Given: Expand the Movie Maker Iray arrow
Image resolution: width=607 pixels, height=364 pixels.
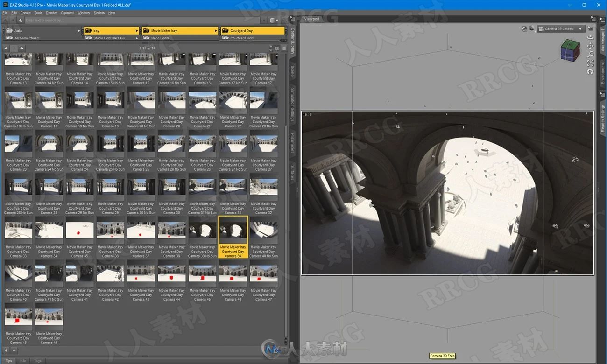Looking at the screenshot, I should pos(216,30).
